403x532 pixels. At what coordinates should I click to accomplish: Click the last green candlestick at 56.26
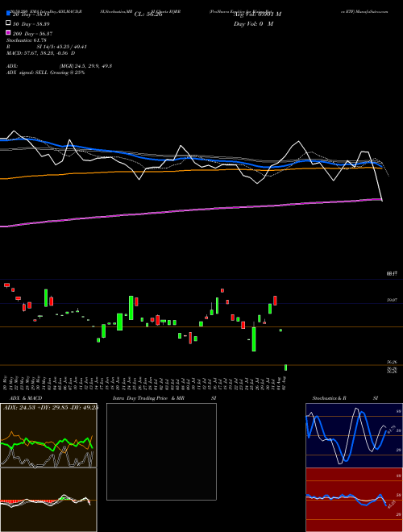click(285, 368)
